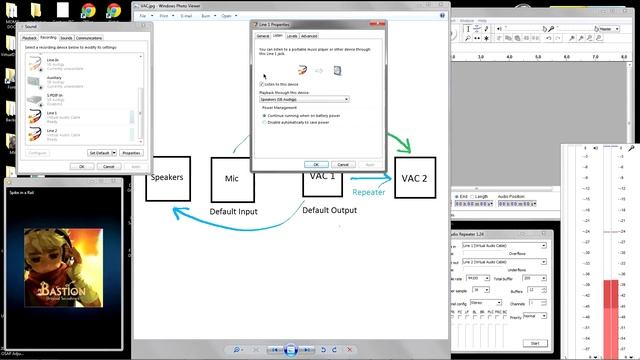Image resolution: width=640 pixels, height=360 pixels.
Task: Open Priority Normal dropdown
Action: point(535,316)
